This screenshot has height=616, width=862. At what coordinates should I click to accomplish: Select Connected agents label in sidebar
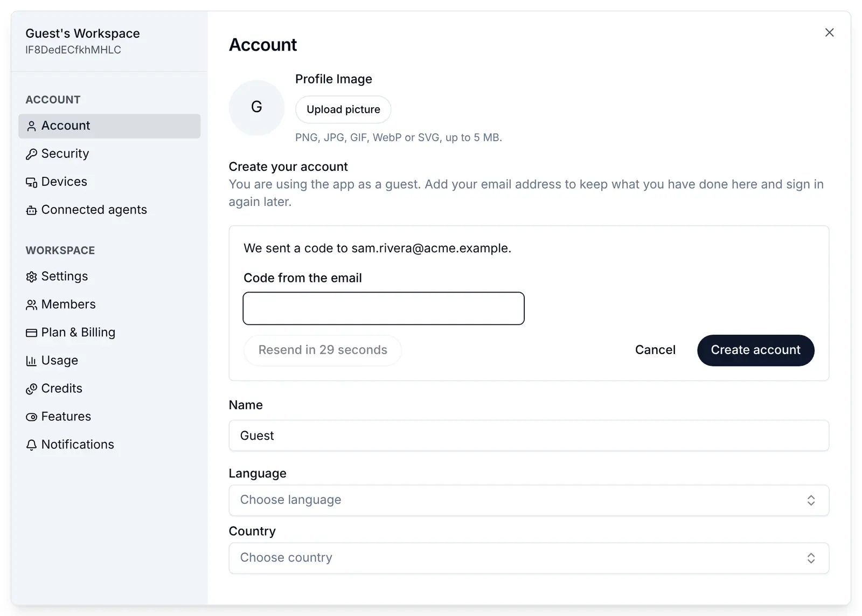(94, 210)
